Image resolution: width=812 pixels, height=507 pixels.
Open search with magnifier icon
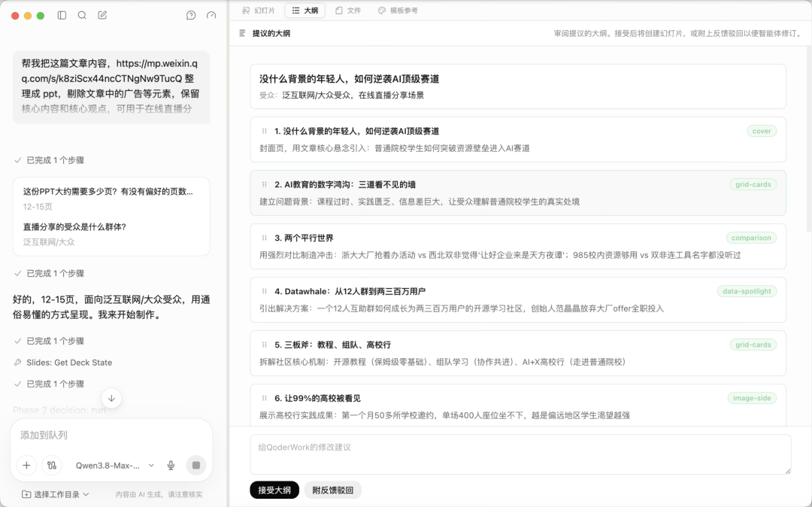[x=82, y=16]
